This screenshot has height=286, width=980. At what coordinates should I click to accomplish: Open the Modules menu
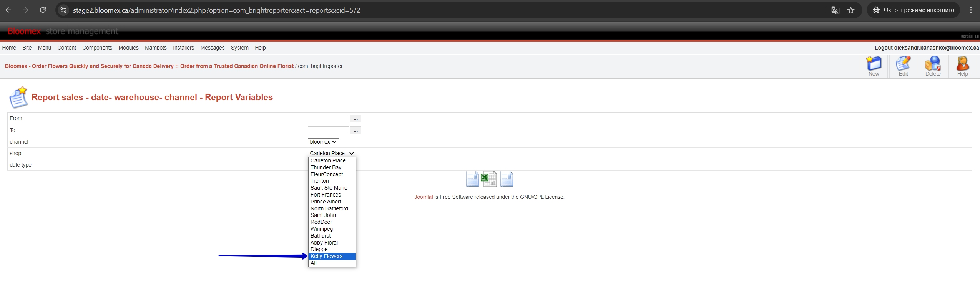tap(128, 48)
